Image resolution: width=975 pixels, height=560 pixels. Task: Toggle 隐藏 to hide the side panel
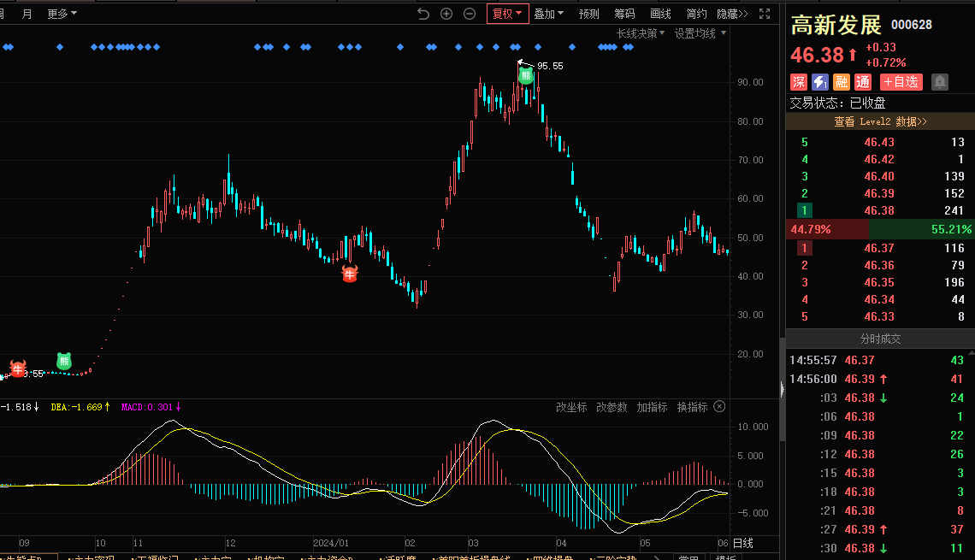[731, 14]
